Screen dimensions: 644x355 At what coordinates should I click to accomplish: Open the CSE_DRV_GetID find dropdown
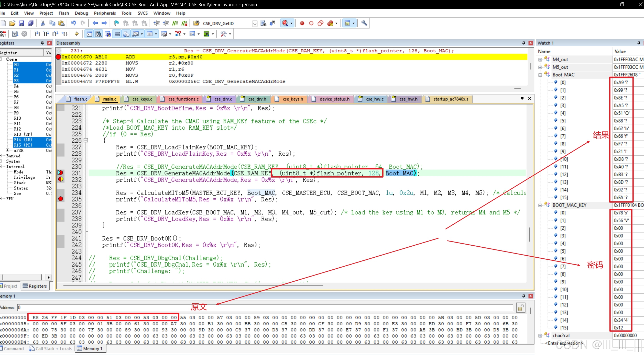click(x=255, y=24)
